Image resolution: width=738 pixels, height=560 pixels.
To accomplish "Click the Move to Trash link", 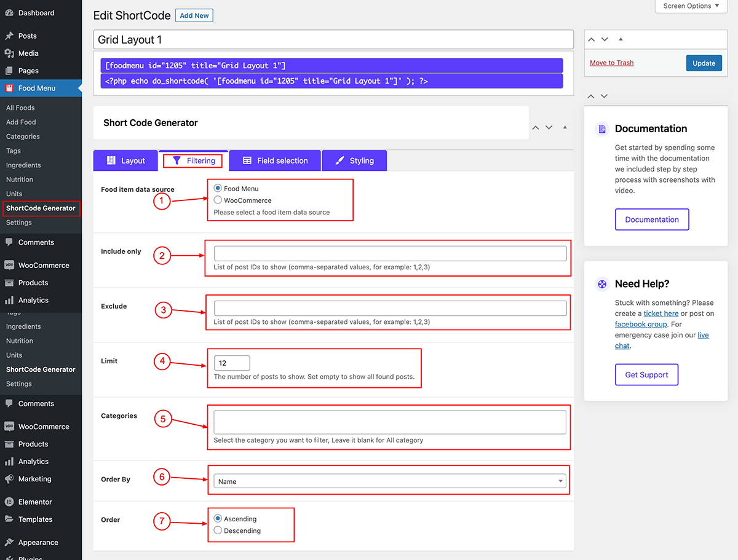I will click(611, 63).
